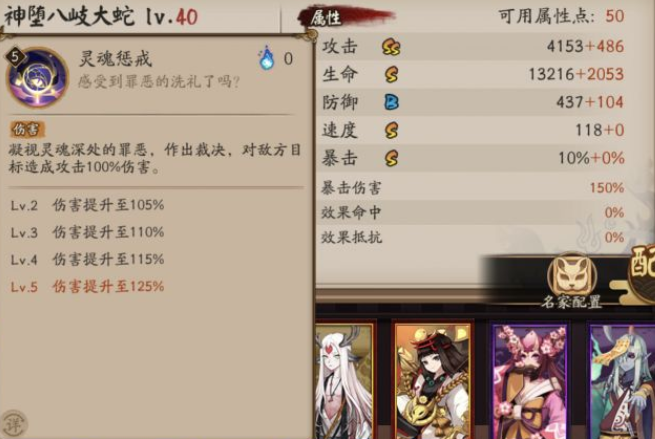Select the pink cherry-blossom shikigami card
Viewport: 655px width, 439px height.
pyautogui.click(x=530, y=381)
